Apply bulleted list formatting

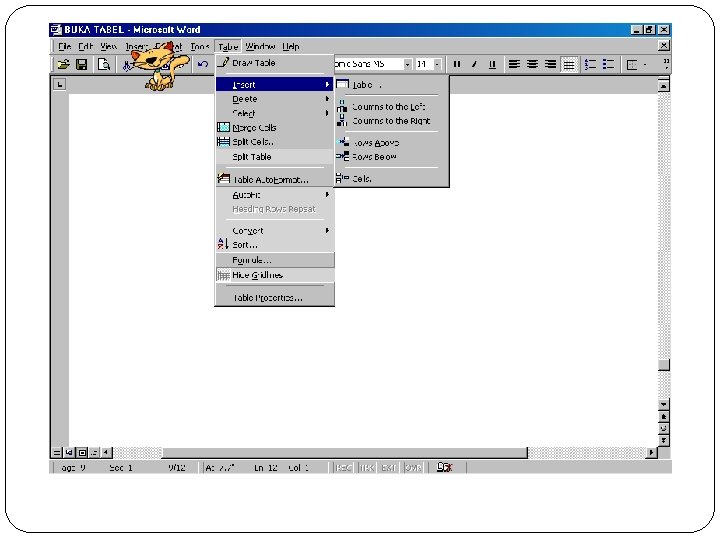[609, 64]
